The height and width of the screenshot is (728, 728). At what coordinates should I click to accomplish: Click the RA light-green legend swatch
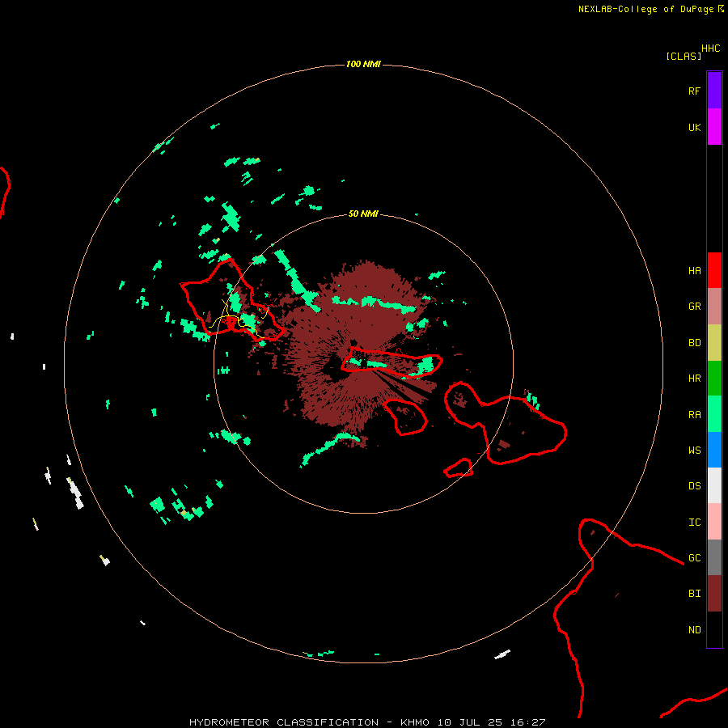click(x=714, y=414)
